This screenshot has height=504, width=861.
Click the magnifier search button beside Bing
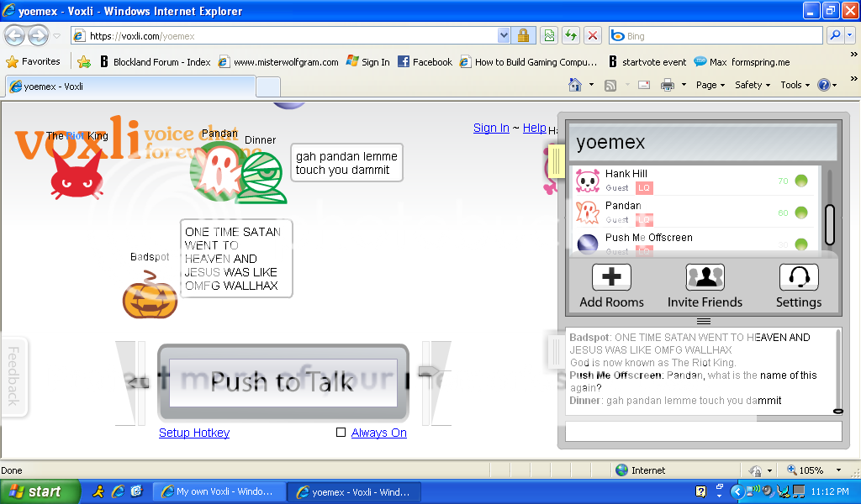click(x=835, y=35)
